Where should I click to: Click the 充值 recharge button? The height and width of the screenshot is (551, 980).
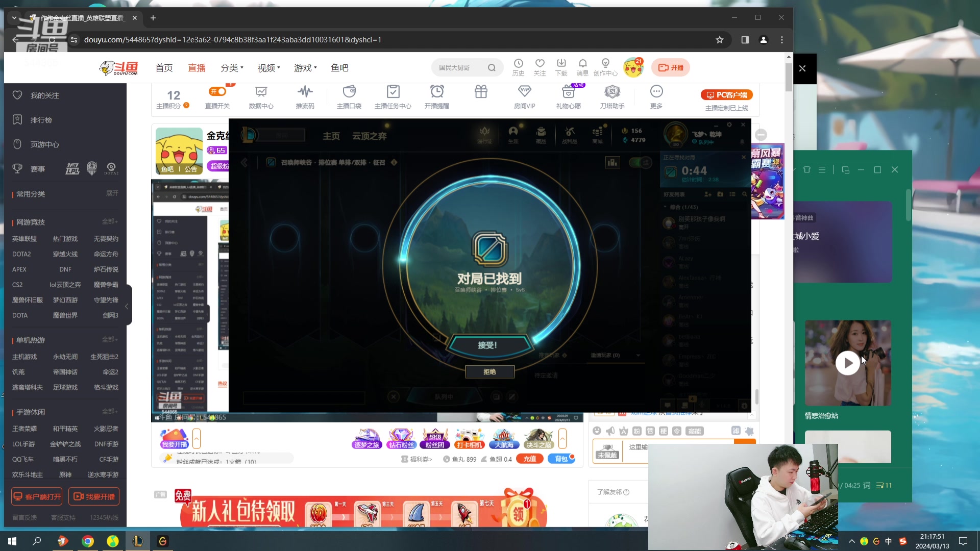[530, 459]
